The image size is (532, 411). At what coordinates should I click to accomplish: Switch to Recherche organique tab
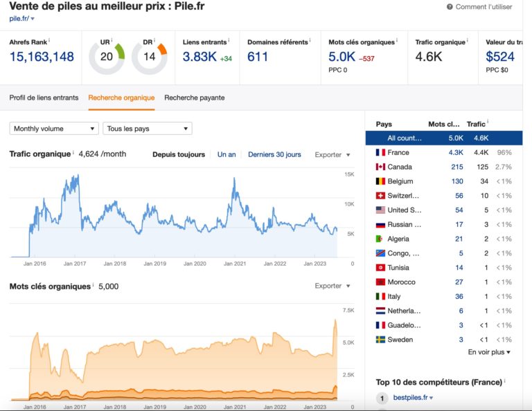(121, 98)
